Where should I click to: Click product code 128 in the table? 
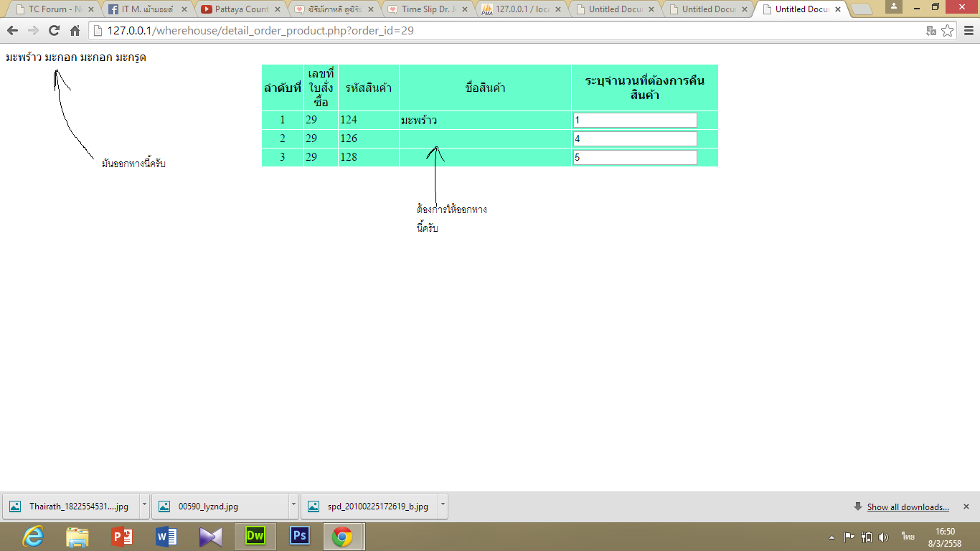click(x=349, y=157)
